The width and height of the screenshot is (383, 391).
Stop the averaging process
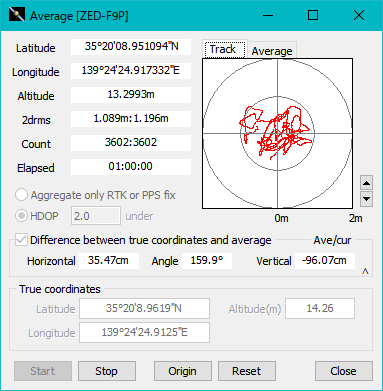107,371
